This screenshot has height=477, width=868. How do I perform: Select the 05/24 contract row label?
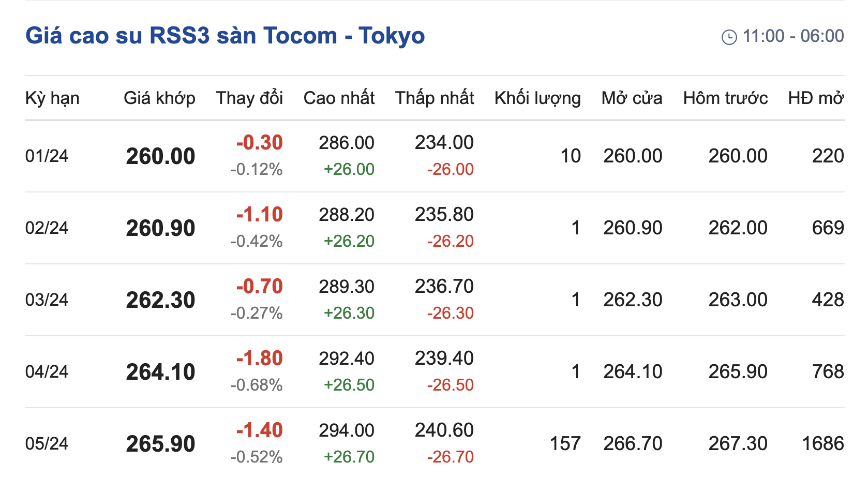tap(47, 443)
